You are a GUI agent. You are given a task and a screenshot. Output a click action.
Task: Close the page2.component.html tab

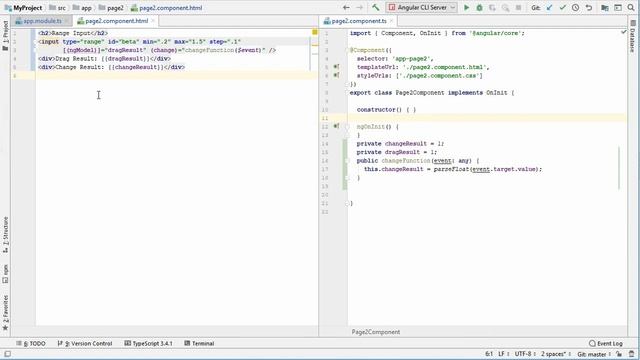click(153, 21)
